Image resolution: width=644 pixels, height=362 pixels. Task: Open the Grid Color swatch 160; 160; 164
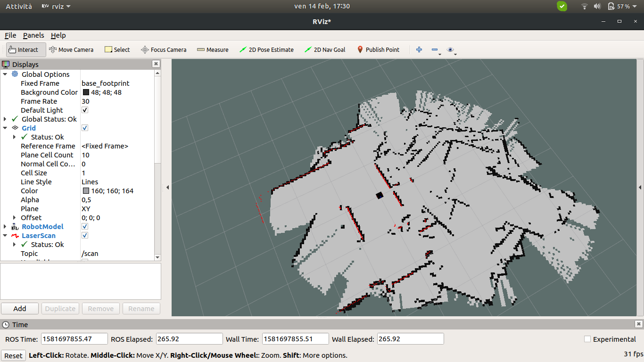point(86,191)
